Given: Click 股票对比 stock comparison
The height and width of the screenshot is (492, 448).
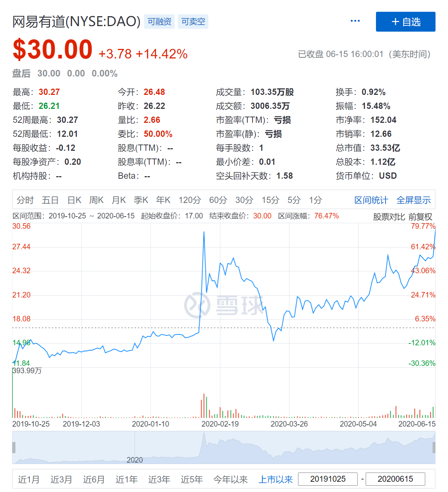Looking at the screenshot, I should [x=389, y=217].
